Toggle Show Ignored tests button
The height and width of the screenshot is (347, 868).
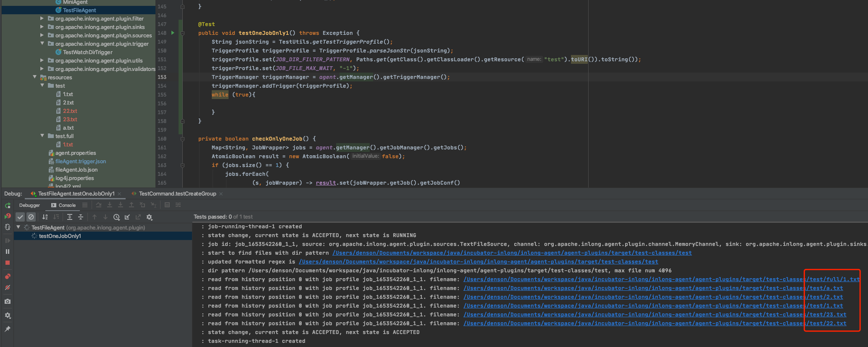31,217
